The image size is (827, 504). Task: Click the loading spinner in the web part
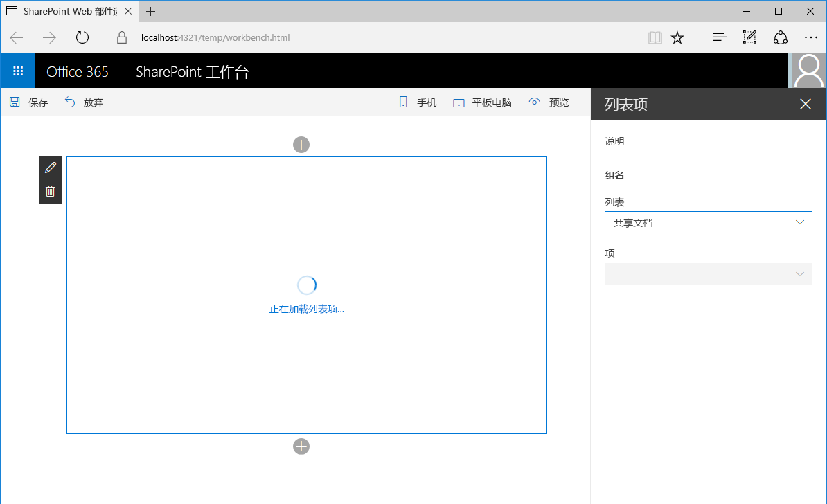click(x=307, y=285)
